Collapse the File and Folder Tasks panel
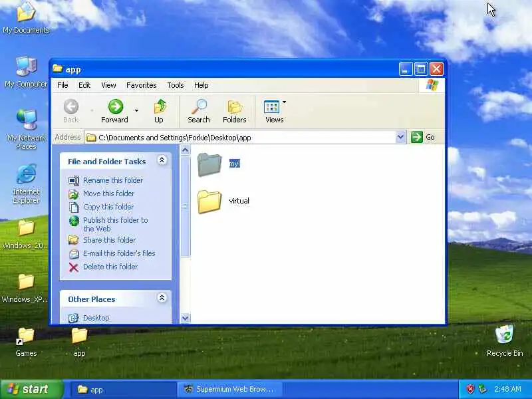 tap(162, 160)
